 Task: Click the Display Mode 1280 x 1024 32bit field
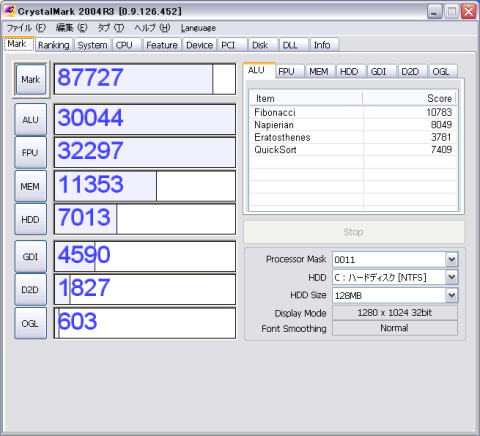coord(395,313)
